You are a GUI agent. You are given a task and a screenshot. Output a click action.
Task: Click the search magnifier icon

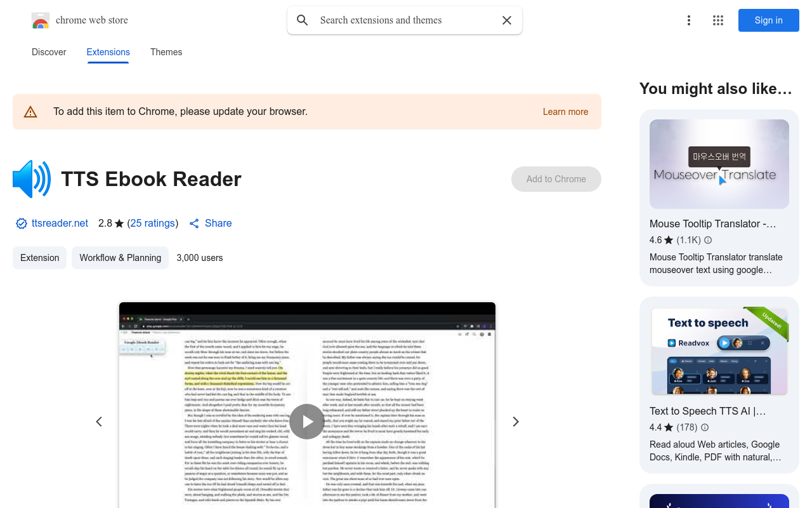point(303,20)
